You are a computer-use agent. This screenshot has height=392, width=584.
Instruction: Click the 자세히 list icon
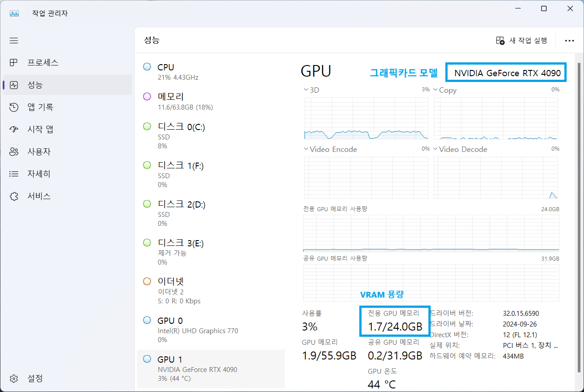click(14, 174)
